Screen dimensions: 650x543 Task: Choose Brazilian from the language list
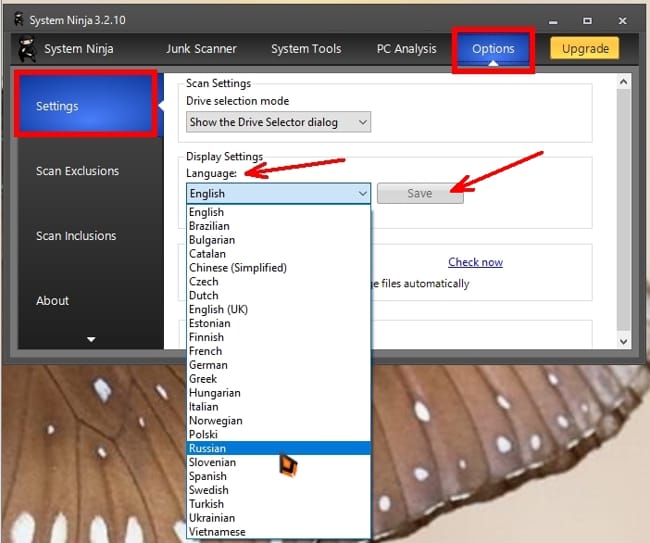pos(278,226)
